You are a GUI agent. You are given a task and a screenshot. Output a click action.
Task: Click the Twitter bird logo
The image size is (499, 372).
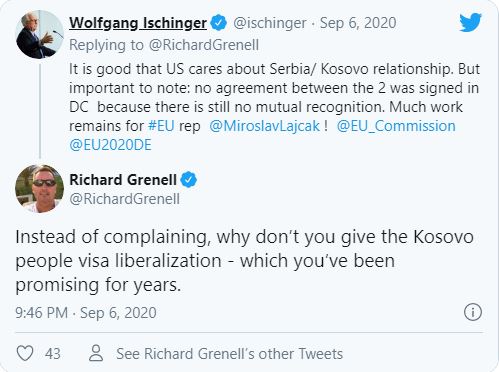470,22
